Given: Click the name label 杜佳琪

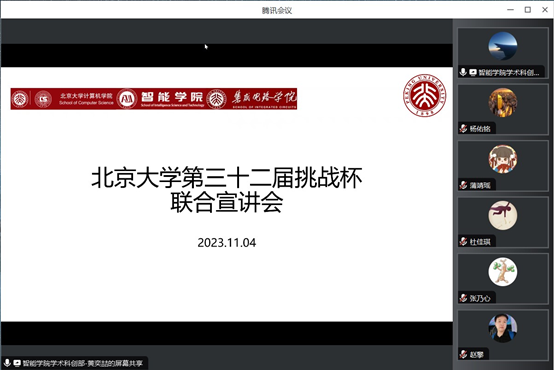Looking at the screenshot, I should [x=480, y=242].
